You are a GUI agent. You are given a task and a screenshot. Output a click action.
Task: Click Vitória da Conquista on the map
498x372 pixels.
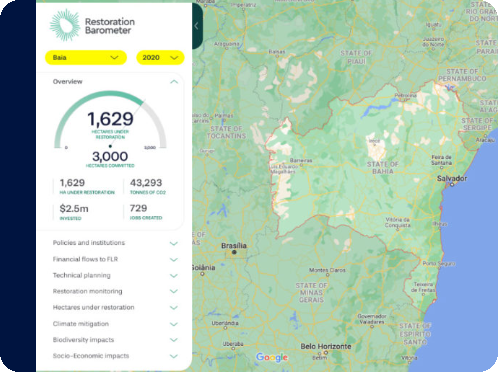pyautogui.click(x=397, y=222)
